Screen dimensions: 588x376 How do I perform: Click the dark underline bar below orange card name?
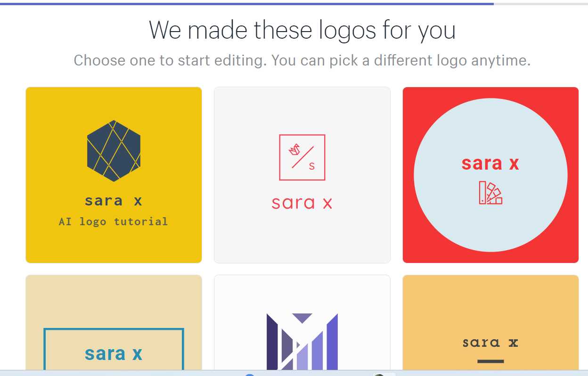point(490,361)
